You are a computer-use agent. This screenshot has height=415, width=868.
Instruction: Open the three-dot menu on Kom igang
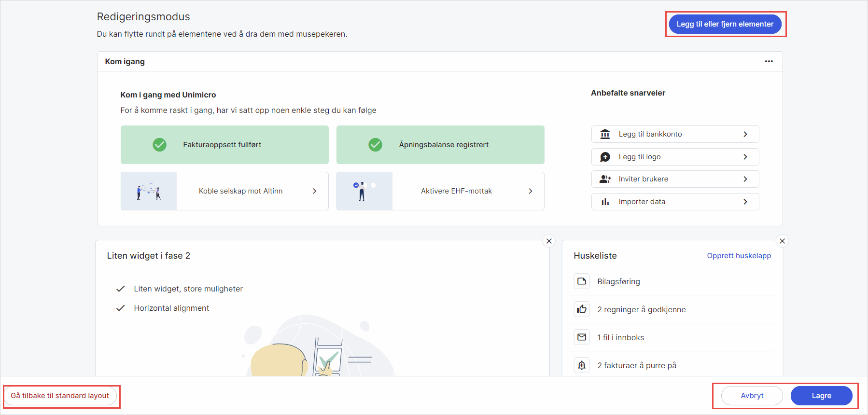pos(769,61)
